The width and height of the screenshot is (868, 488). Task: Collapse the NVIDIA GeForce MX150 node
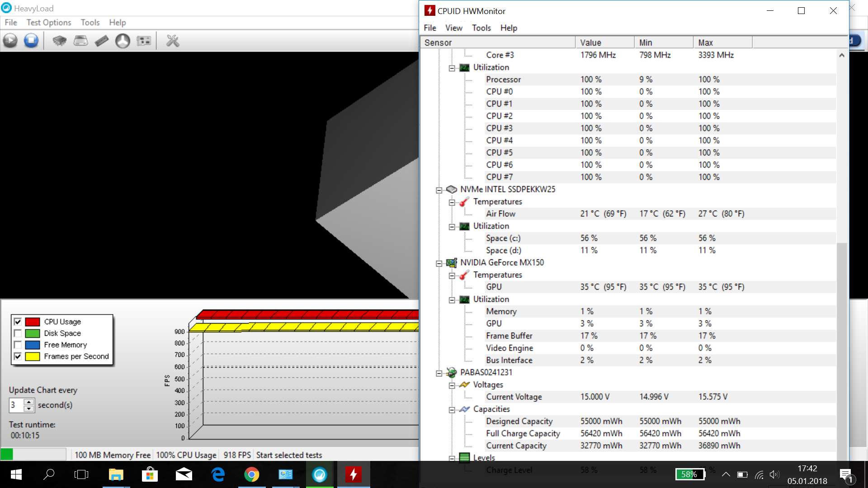pos(439,263)
